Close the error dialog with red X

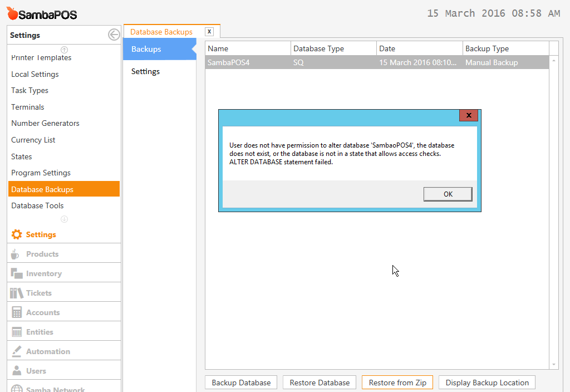469,115
